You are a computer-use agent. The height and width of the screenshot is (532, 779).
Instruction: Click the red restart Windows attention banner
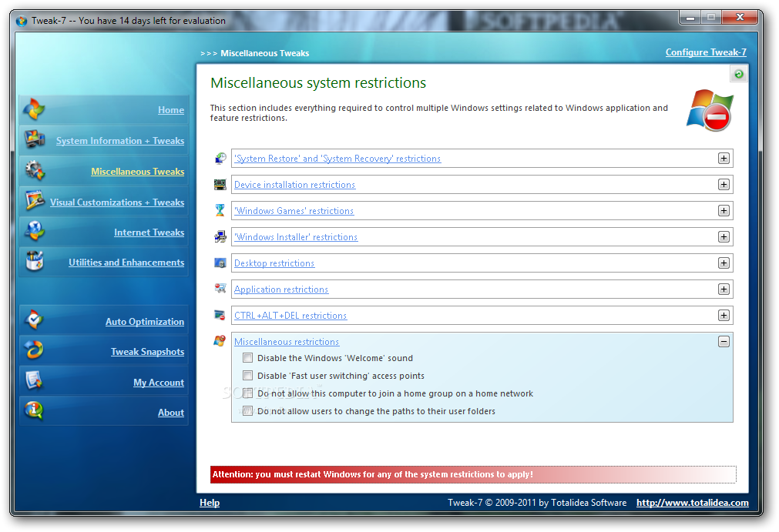[x=473, y=474]
